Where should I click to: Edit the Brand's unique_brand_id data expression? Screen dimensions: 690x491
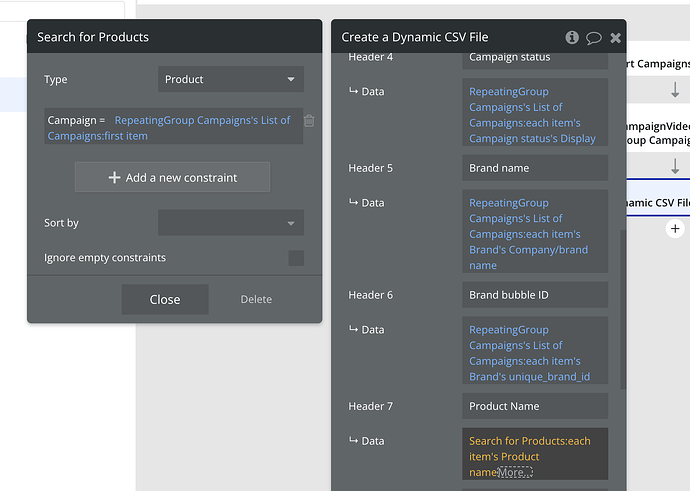(535, 353)
